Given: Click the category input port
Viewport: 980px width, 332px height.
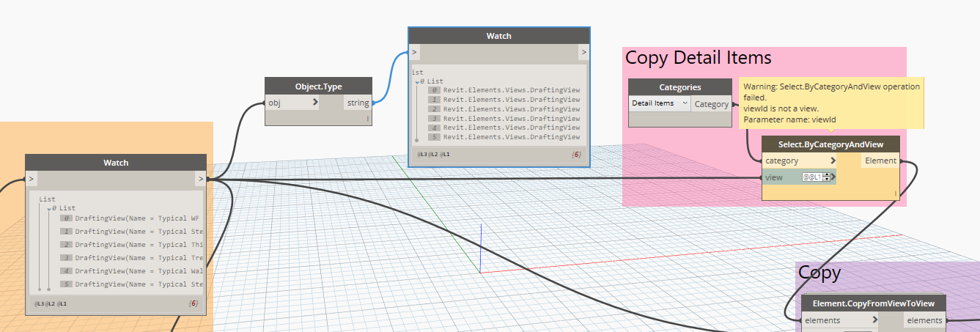Looking at the screenshot, I should (800, 161).
